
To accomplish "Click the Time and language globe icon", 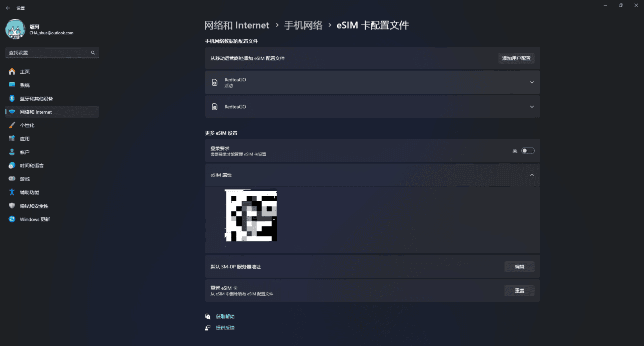I will tap(12, 165).
